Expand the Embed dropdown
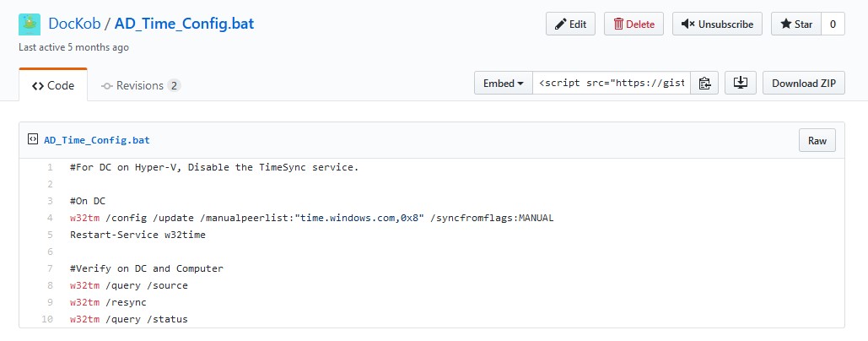 (x=504, y=84)
